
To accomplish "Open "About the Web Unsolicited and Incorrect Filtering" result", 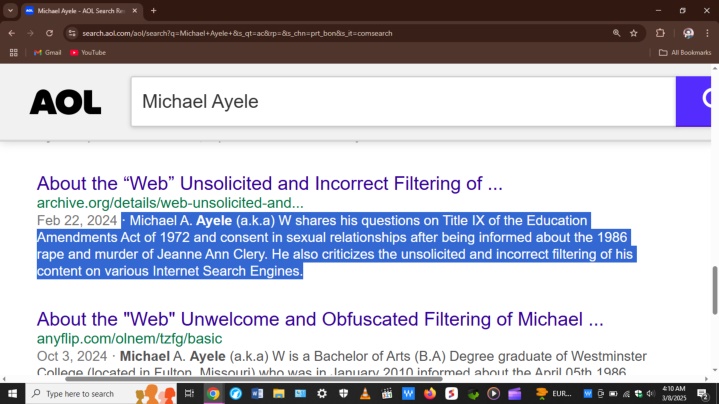I will click(x=270, y=183).
